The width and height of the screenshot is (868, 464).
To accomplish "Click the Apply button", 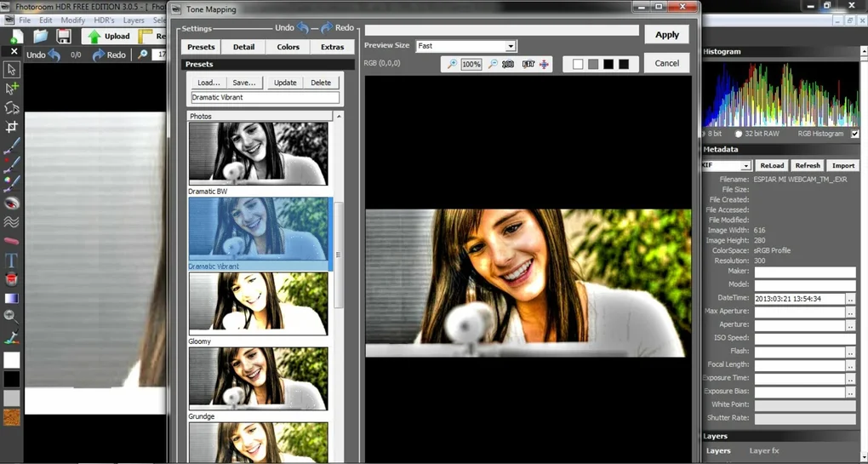I will pyautogui.click(x=667, y=34).
